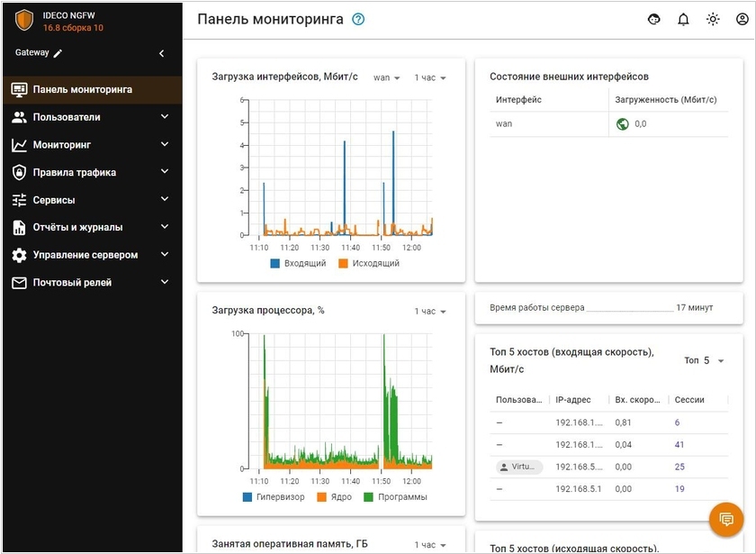Toggle the Ядро series in CPU legend
Screen dimensions: 756x554
[334, 497]
